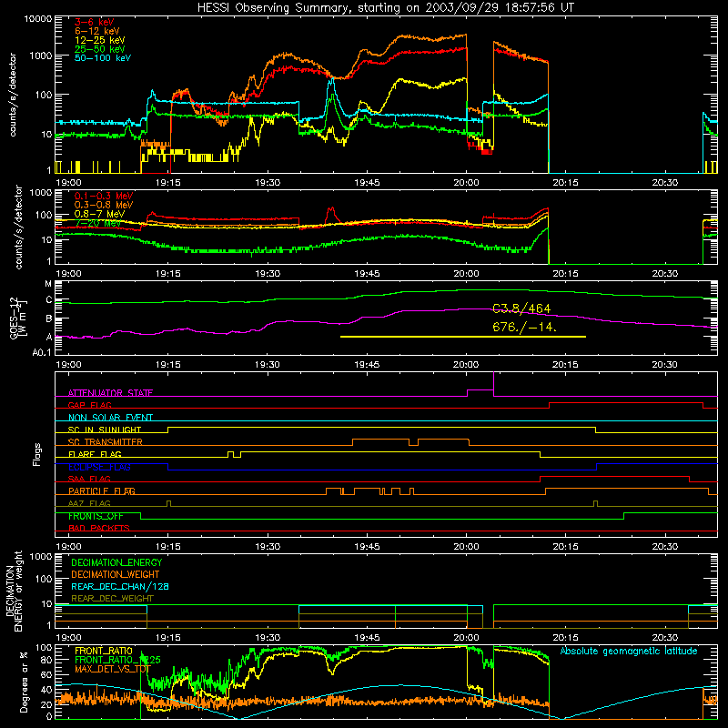Click the HESSI Observing Summary title text
Viewport: 728px width, 728px height.
385,8
